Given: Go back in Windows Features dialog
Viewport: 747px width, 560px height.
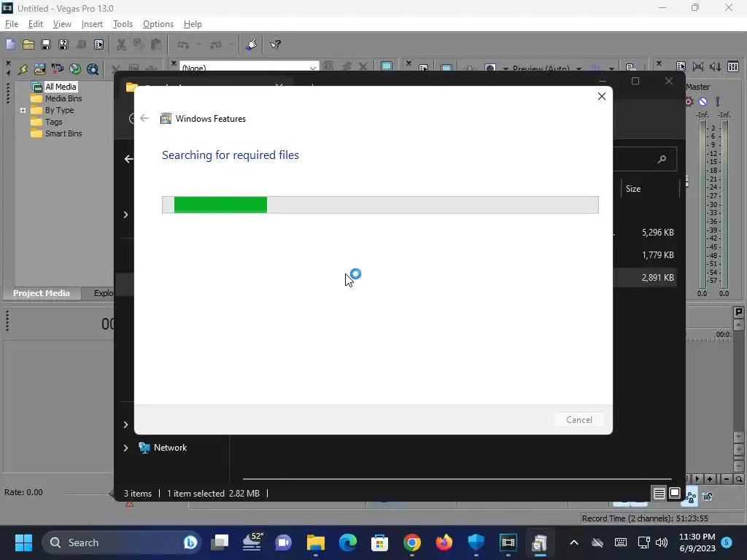Looking at the screenshot, I should [x=145, y=118].
